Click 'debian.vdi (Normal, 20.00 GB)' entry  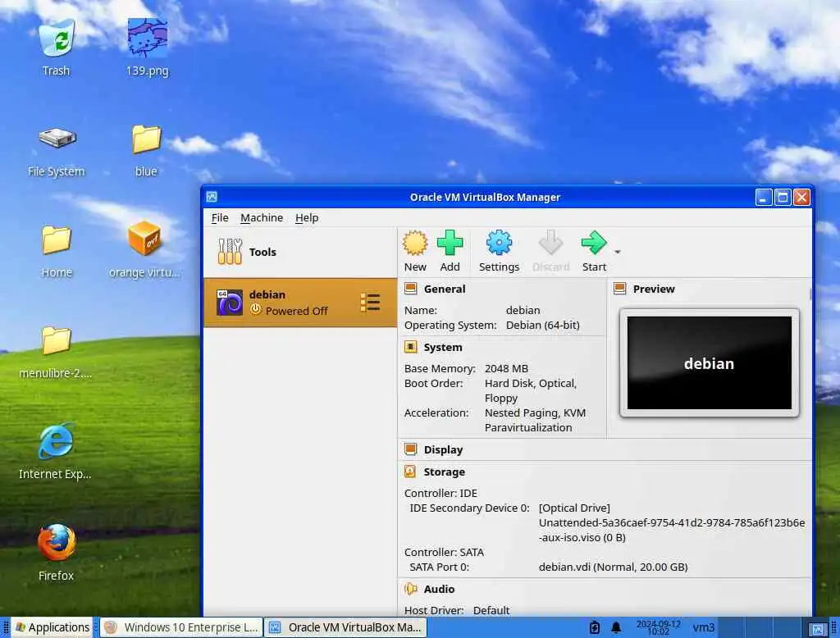614,567
